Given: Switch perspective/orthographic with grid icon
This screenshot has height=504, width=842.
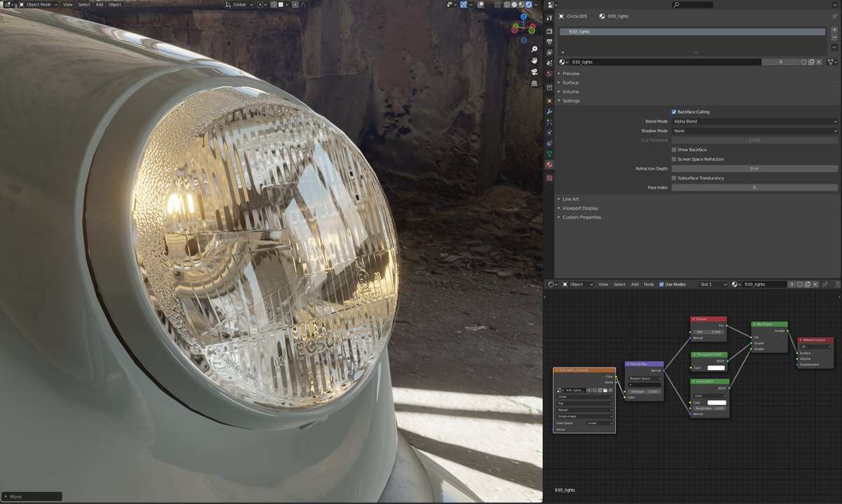Looking at the screenshot, I should [534, 83].
